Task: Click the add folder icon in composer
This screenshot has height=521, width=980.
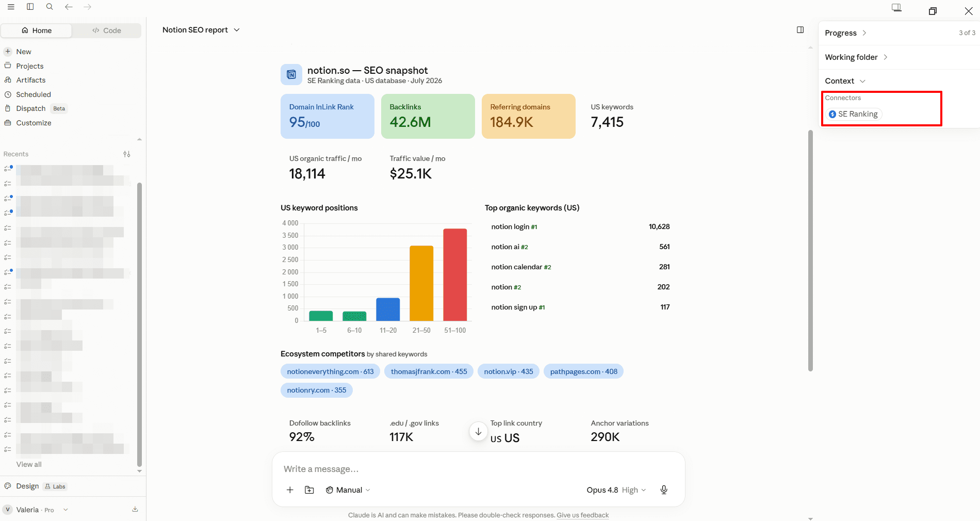Action: (x=309, y=490)
